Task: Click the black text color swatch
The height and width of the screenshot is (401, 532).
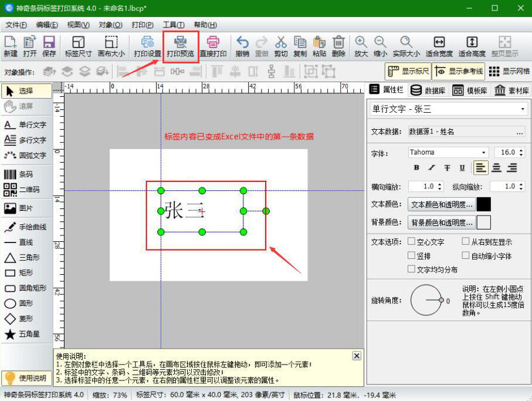Action: pos(483,204)
